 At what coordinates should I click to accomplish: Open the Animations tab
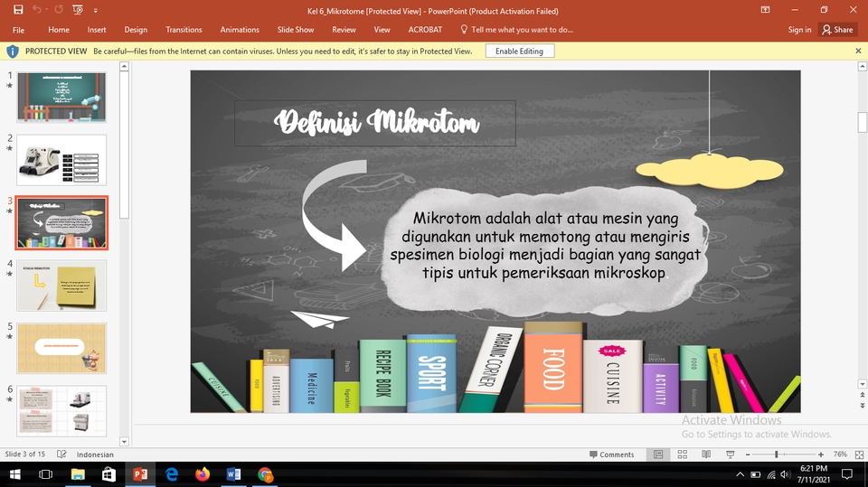(x=240, y=30)
